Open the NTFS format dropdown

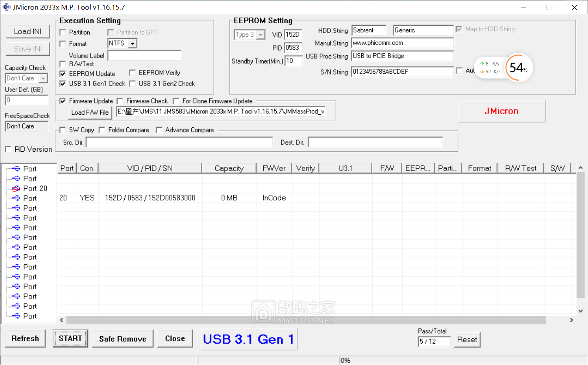(133, 43)
